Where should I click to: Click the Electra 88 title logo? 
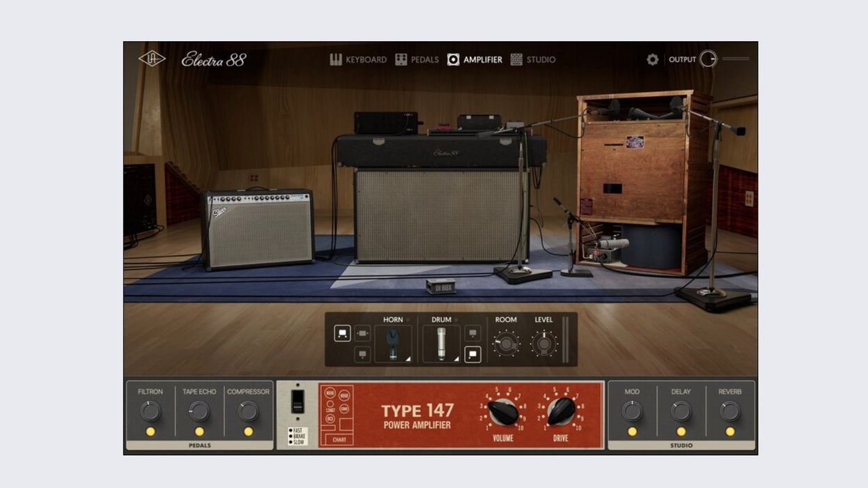point(214,59)
